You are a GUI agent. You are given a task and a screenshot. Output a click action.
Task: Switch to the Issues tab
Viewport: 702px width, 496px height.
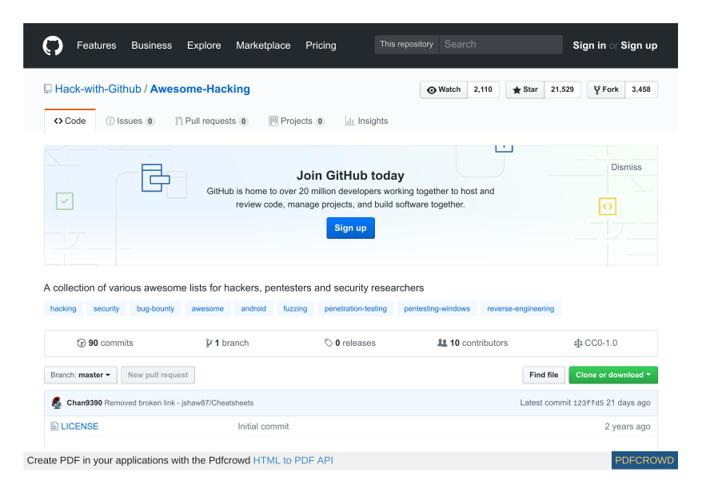[130, 121]
